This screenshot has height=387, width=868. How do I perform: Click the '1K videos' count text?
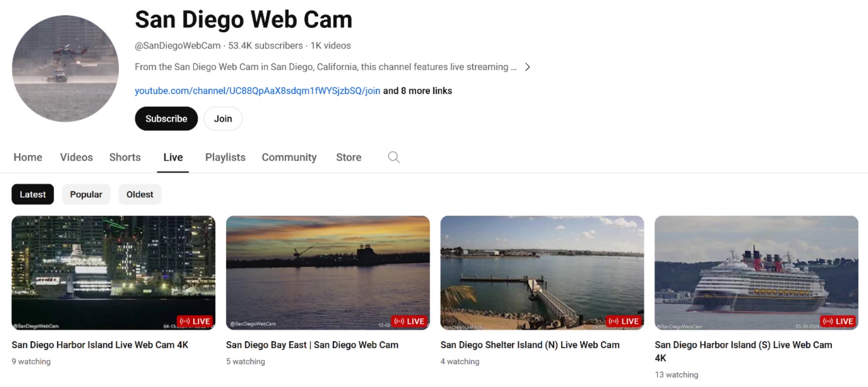tap(331, 45)
